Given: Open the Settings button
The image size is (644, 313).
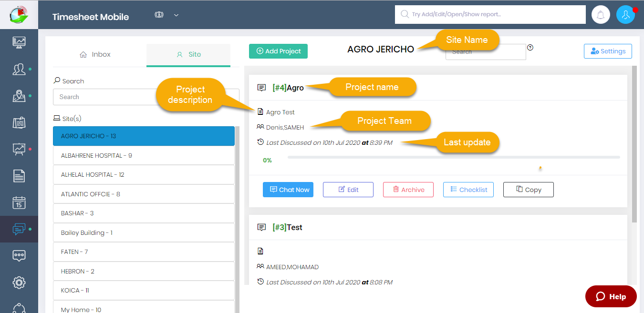Looking at the screenshot, I should coord(608,51).
